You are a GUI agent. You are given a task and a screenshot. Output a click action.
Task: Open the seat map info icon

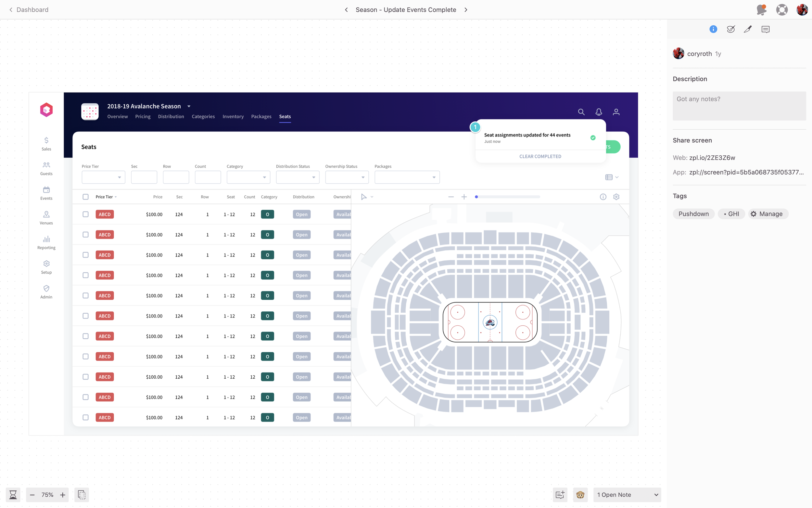pos(603,197)
